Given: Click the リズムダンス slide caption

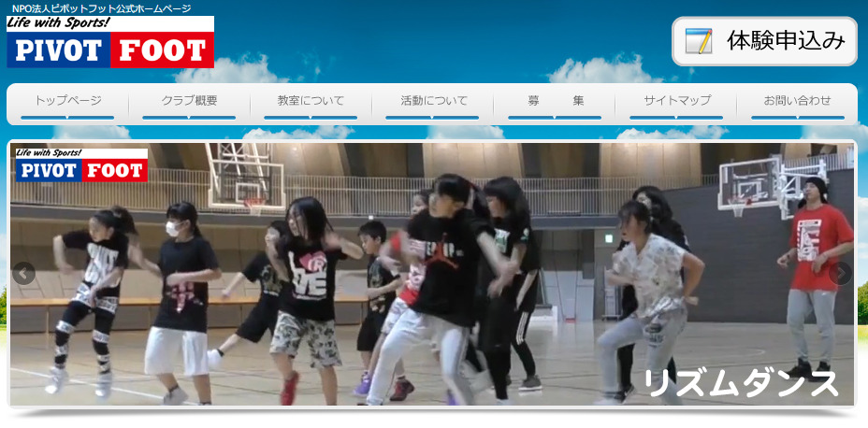Looking at the screenshot, I should [x=741, y=383].
